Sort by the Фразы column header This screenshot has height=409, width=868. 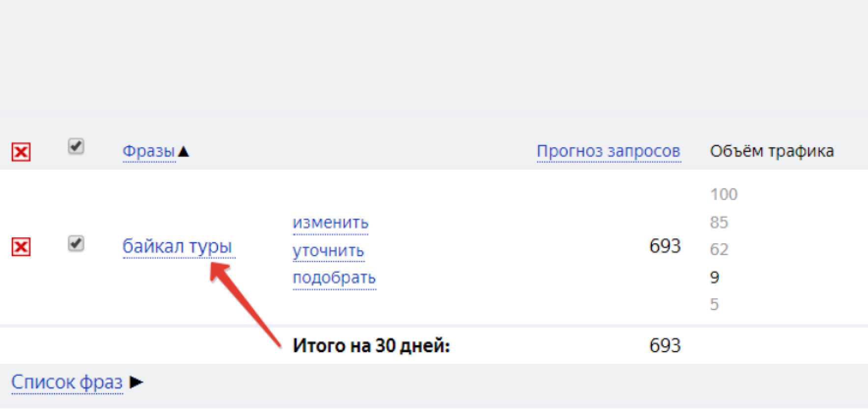(x=149, y=151)
